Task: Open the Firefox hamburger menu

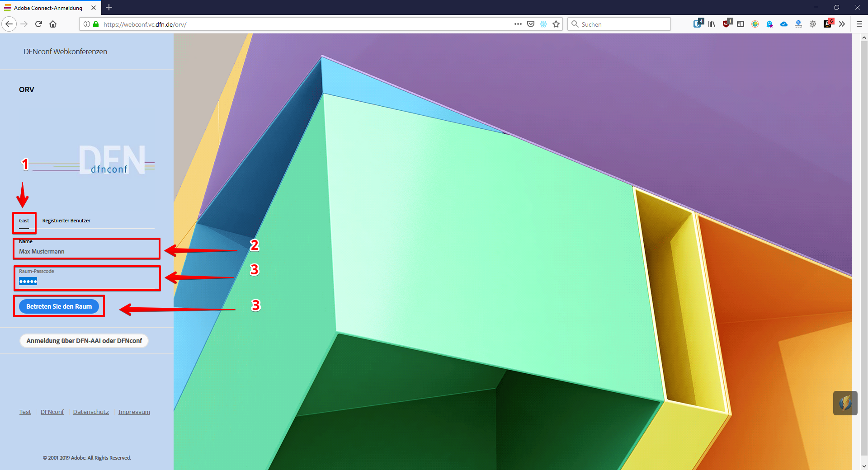Action: [859, 24]
